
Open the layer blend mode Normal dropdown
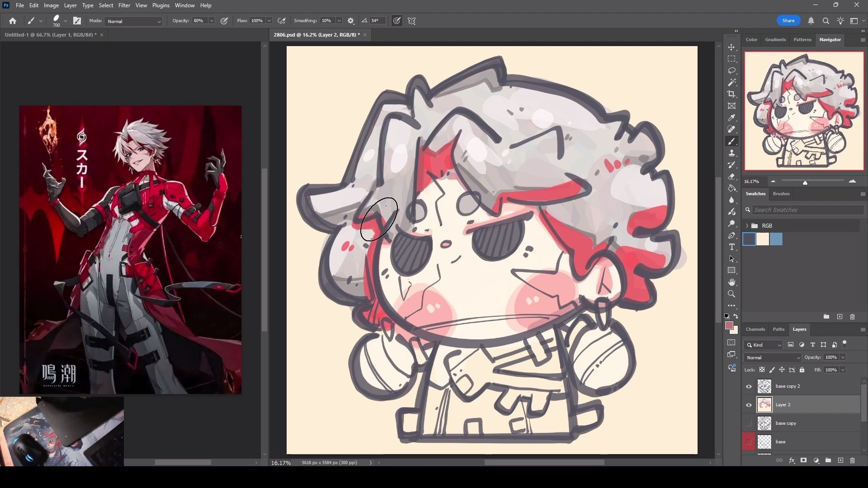772,357
